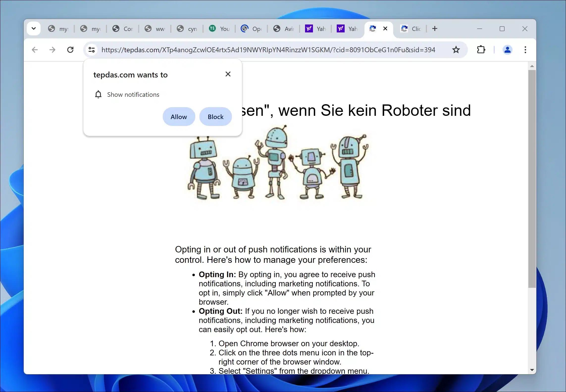The image size is (566, 392).
Task: Click the tepdas.com URL in address bar
Action: click(x=268, y=50)
